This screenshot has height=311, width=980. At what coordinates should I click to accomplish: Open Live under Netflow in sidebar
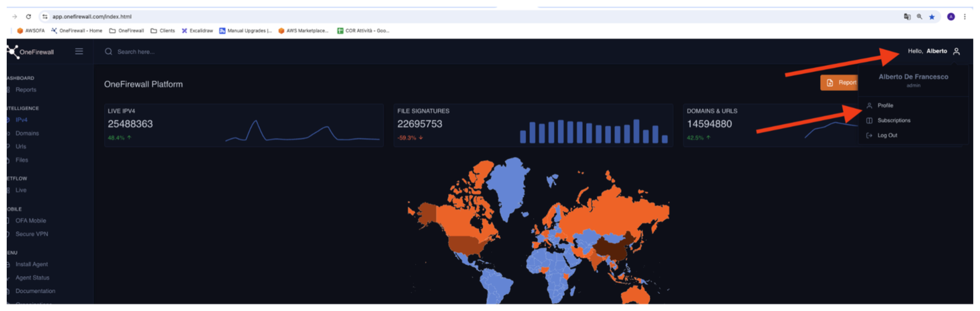[x=21, y=190]
